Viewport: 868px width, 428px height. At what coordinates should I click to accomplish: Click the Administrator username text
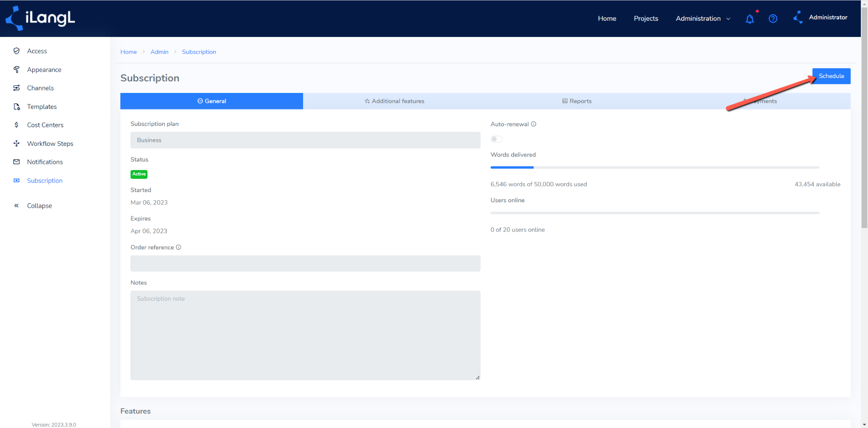coord(828,17)
